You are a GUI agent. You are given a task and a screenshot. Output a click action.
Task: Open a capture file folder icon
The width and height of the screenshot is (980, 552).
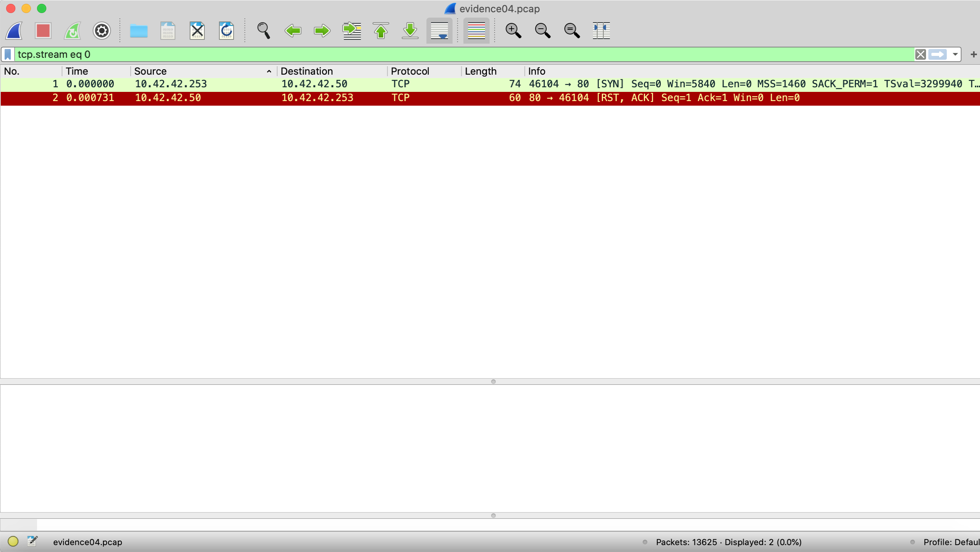click(139, 31)
